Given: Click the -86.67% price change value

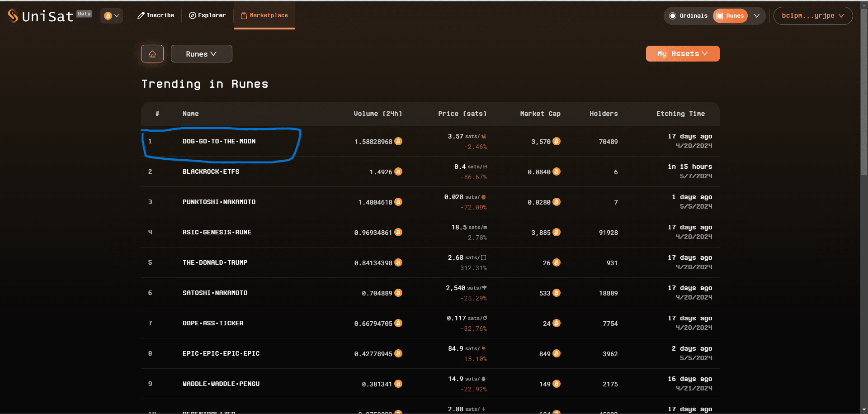Looking at the screenshot, I should [x=474, y=177].
